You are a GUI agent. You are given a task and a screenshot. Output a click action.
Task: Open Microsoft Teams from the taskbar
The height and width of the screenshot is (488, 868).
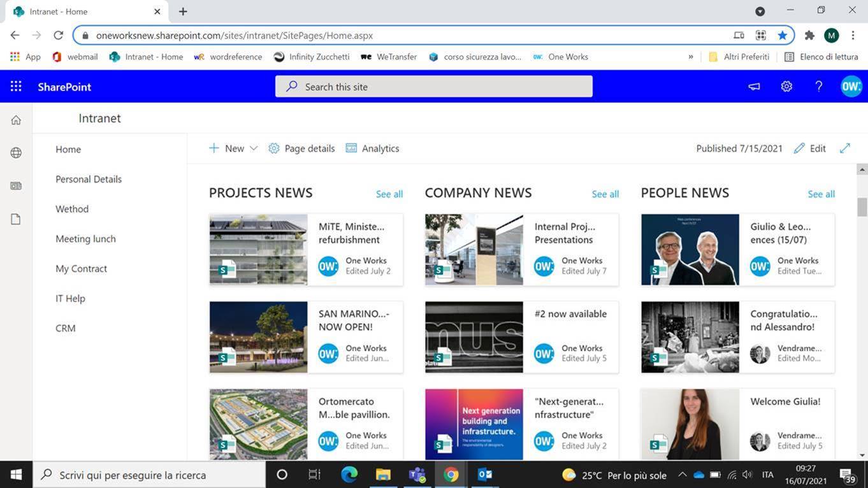coord(416,474)
